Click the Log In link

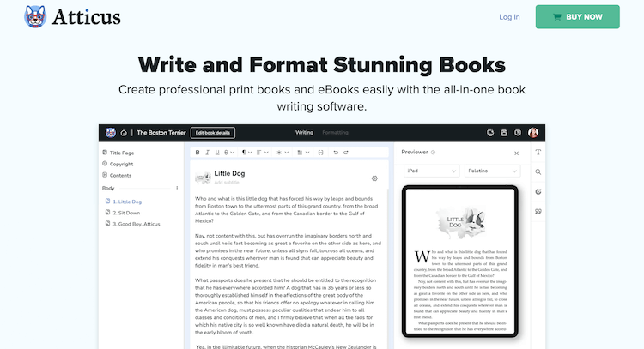509,17
